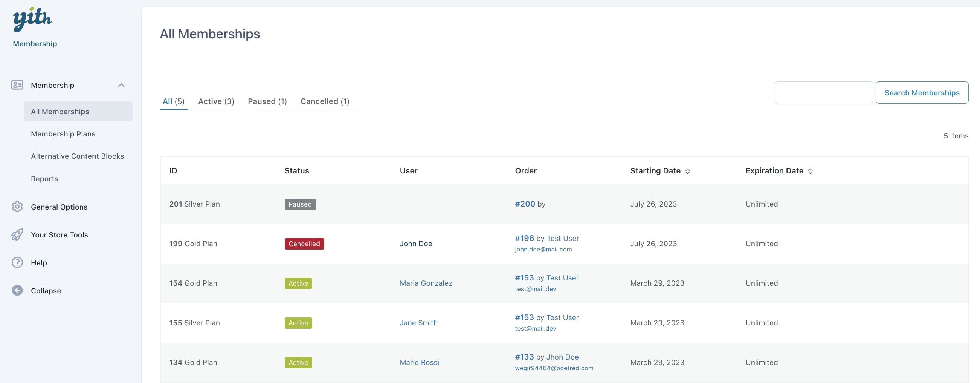Click the Collapse arrow icon
Viewport: 980px width, 383px height.
17,291
